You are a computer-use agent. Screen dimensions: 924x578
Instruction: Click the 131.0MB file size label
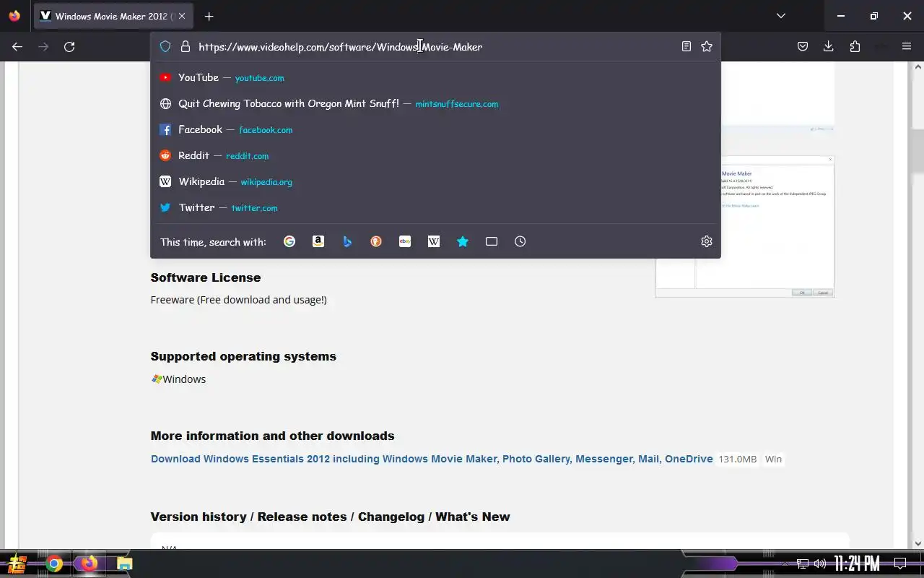[738, 460]
